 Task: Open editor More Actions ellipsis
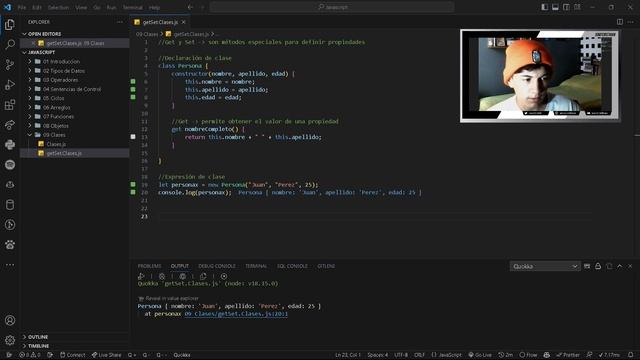click(631, 22)
